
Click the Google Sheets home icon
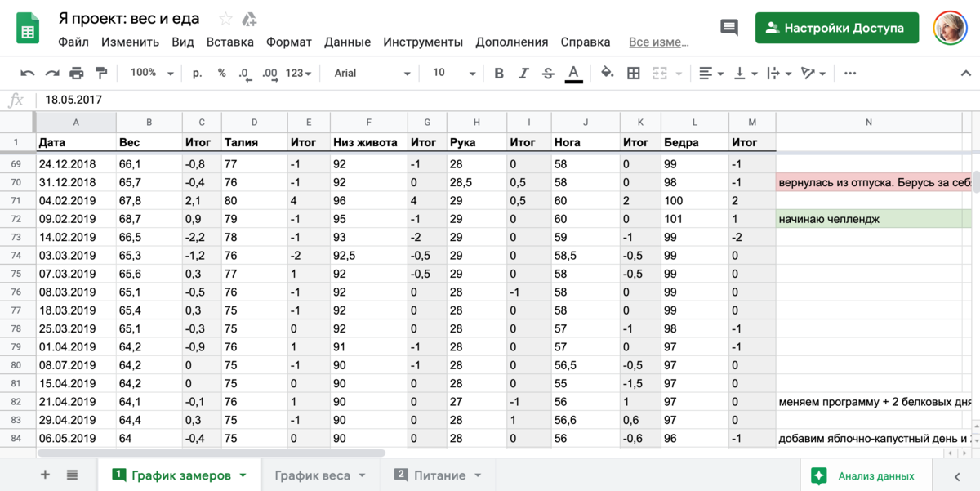coord(28,29)
